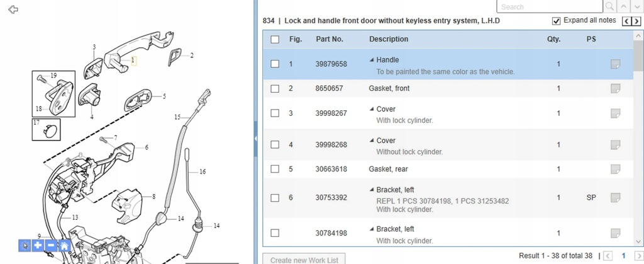Sort by the Part No. column header
The width and height of the screenshot is (644, 264).
[x=329, y=39]
